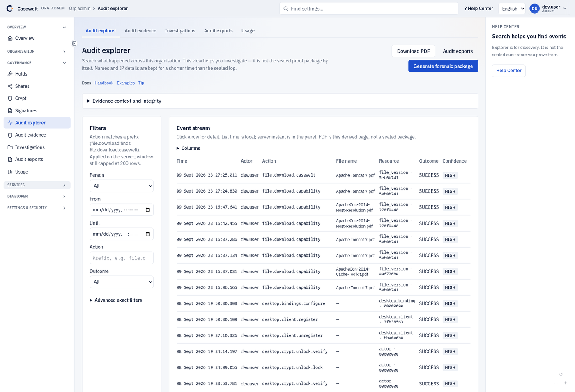This screenshot has height=392, width=575.
Task: Click the Help Center button in help panel
Action: (509, 71)
